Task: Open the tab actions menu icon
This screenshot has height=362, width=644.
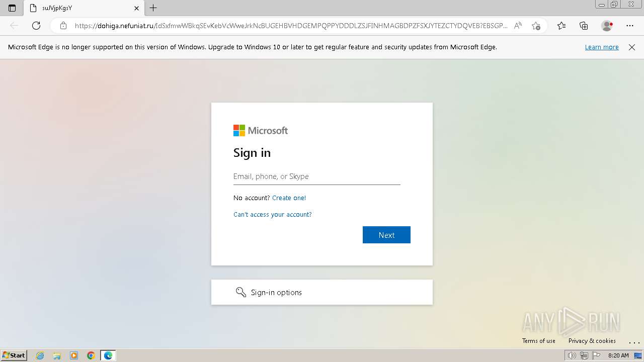Action: (12, 8)
